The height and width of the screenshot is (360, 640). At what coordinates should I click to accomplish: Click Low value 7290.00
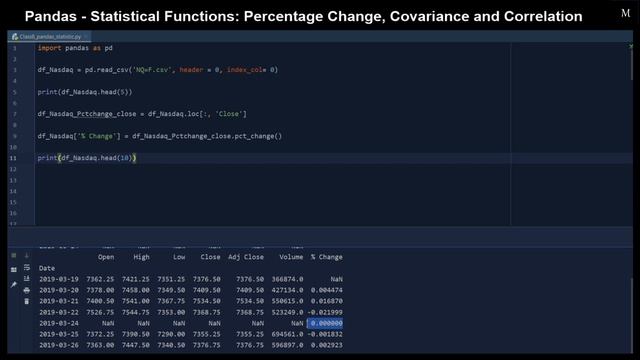171,334
